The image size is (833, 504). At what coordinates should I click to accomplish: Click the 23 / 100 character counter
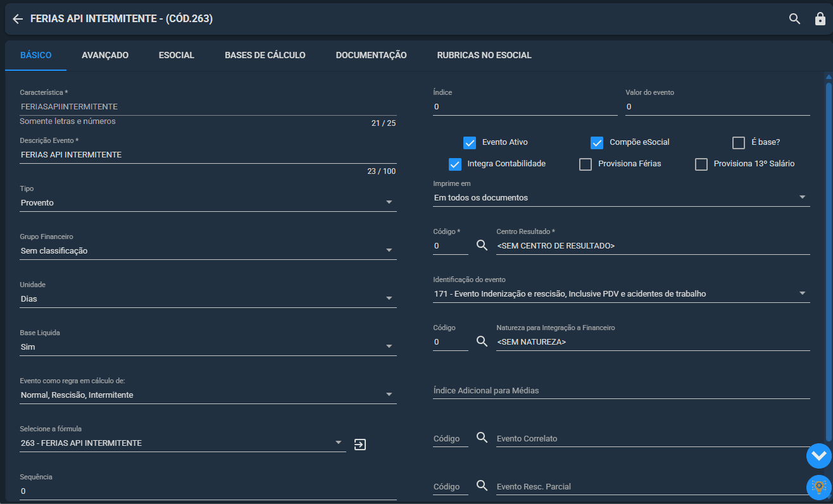[x=382, y=171]
